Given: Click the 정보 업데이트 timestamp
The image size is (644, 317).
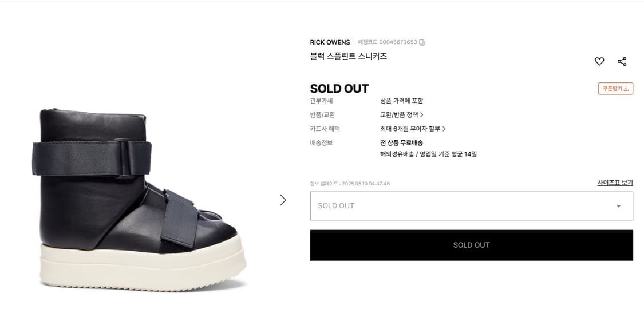Looking at the screenshot, I should (350, 184).
